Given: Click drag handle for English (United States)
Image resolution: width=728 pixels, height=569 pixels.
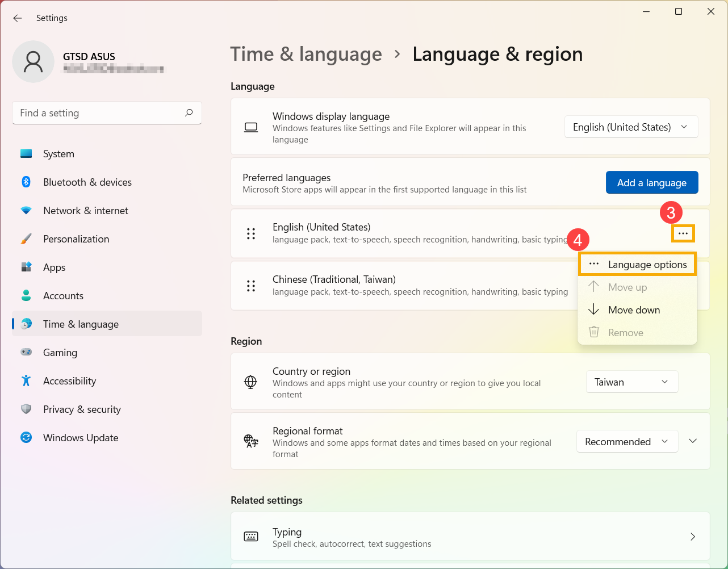Looking at the screenshot, I should pyautogui.click(x=251, y=233).
